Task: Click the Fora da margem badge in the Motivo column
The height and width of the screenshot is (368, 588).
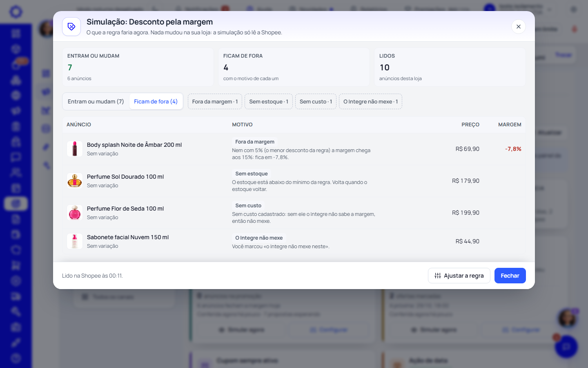Action: pyautogui.click(x=255, y=142)
